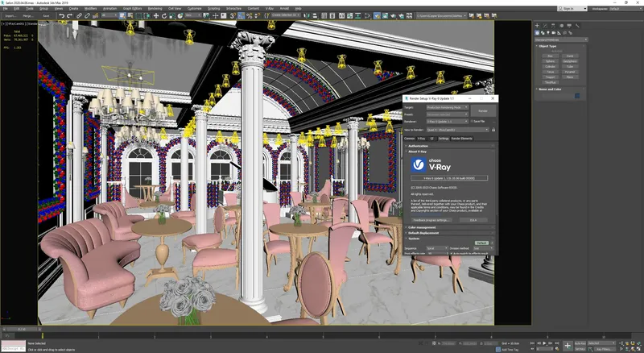Open the Standard Primitives dropdown

560,39
